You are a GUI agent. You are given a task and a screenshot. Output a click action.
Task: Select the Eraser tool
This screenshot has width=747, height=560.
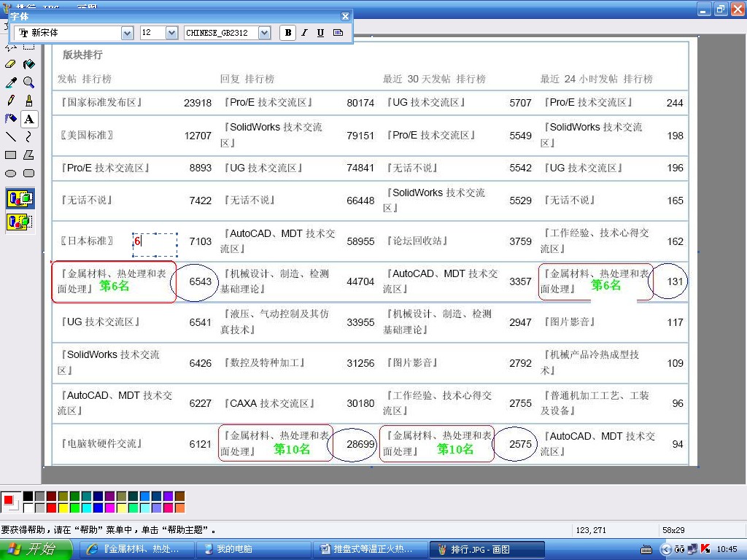pyautogui.click(x=10, y=64)
